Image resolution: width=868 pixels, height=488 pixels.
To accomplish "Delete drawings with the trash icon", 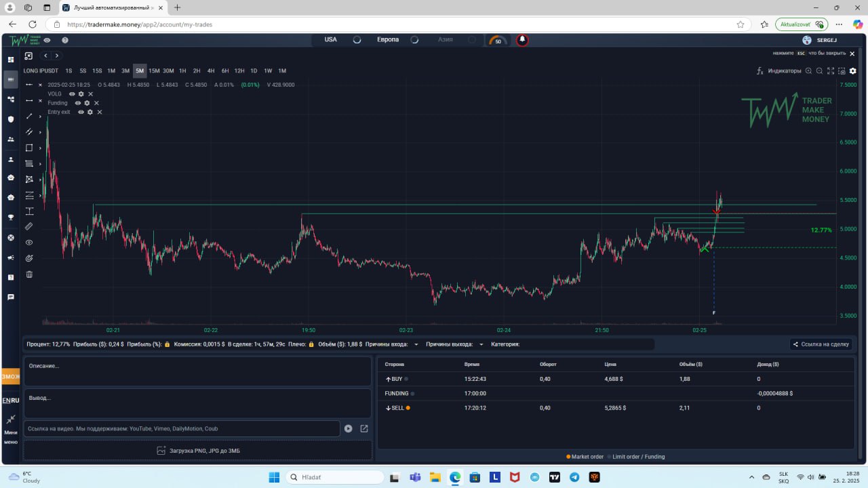I will pyautogui.click(x=29, y=274).
